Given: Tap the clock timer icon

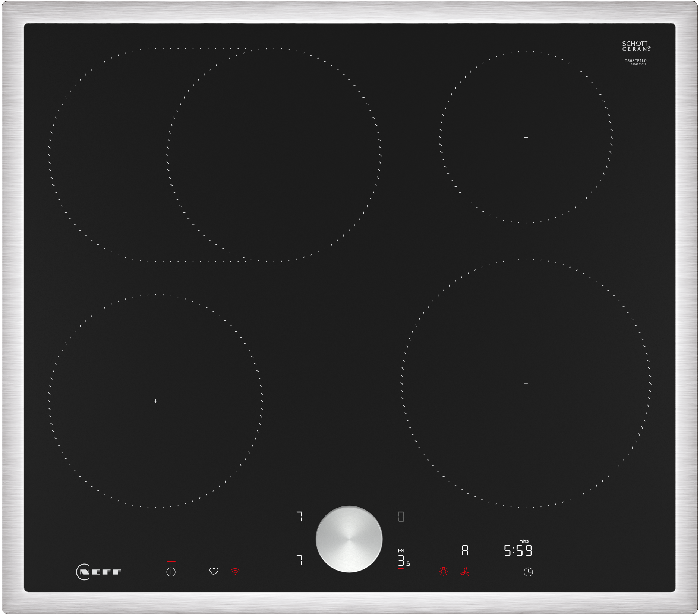Looking at the screenshot, I should (x=528, y=572).
